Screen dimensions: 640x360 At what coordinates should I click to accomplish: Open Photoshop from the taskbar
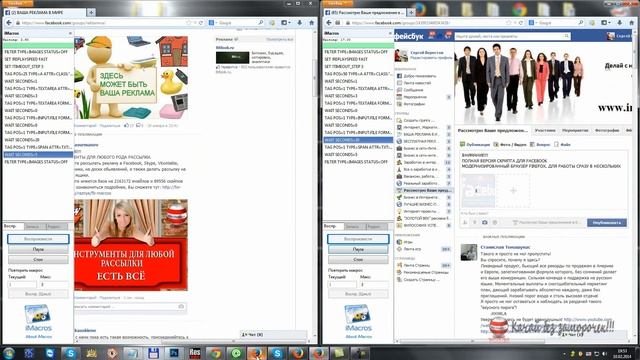pyautogui.click(x=174, y=353)
